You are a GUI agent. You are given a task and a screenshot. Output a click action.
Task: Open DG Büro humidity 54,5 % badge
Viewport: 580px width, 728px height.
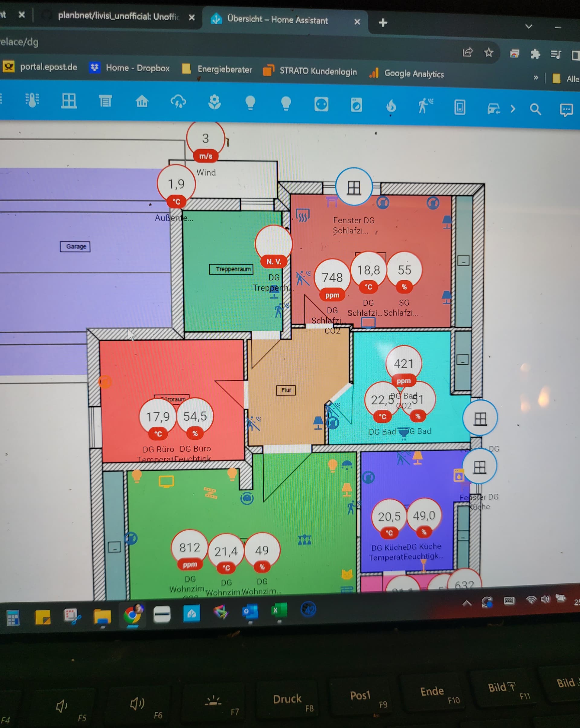(x=195, y=419)
